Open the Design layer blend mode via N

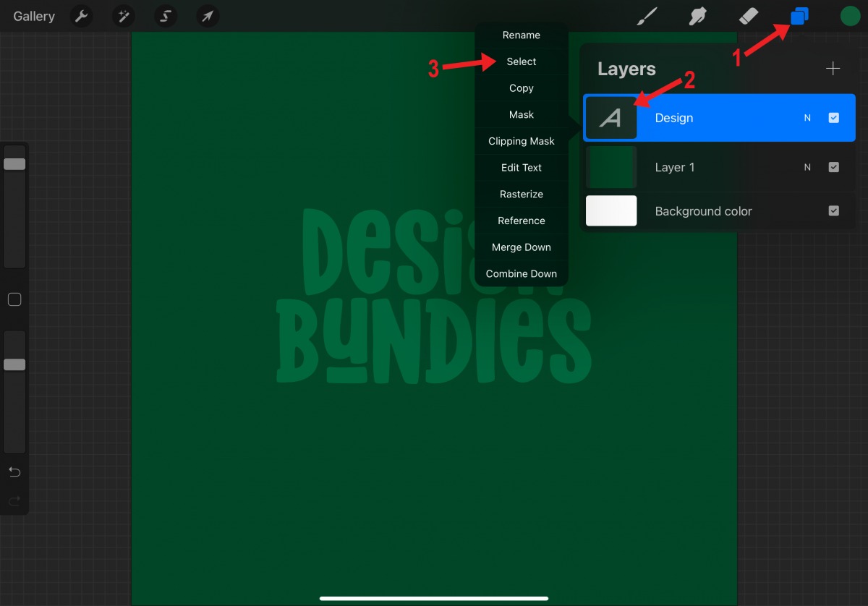[807, 117]
